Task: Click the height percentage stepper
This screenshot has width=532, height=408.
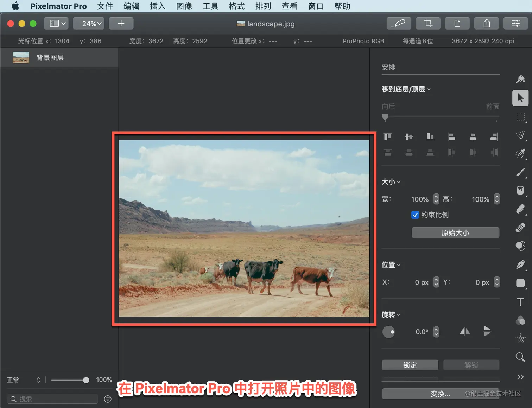Action: point(497,199)
